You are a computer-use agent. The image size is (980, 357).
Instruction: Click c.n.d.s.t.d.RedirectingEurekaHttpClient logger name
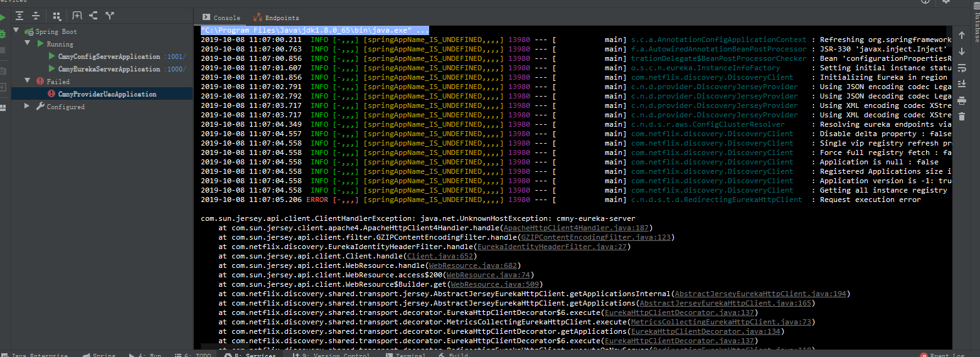click(716, 200)
